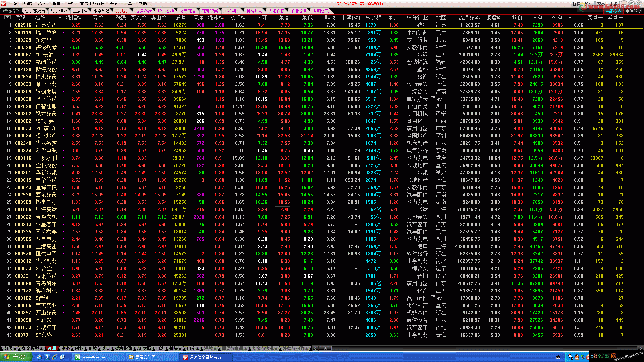Expand the 基金与宏观 bottom tab
The image size is (644, 362).
[x=265, y=348]
